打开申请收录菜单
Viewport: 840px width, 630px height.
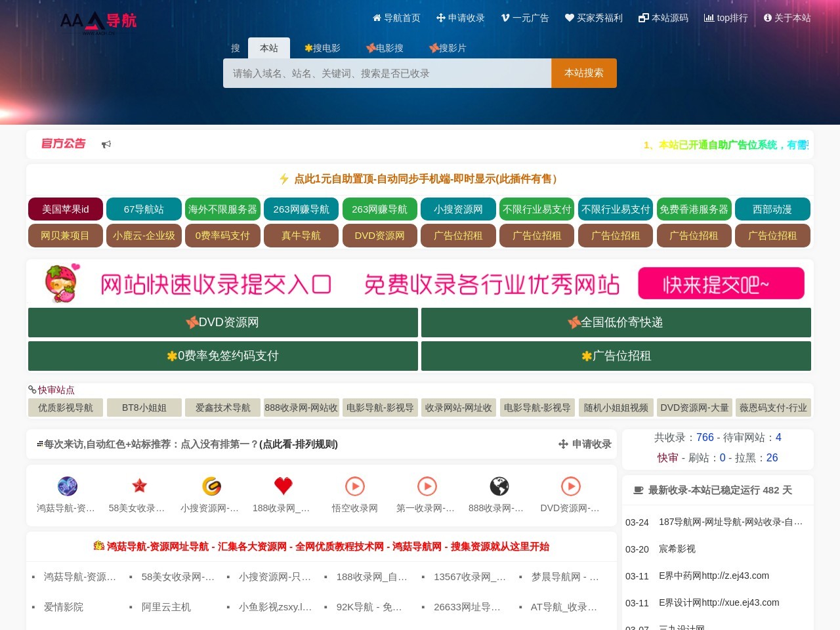point(461,18)
